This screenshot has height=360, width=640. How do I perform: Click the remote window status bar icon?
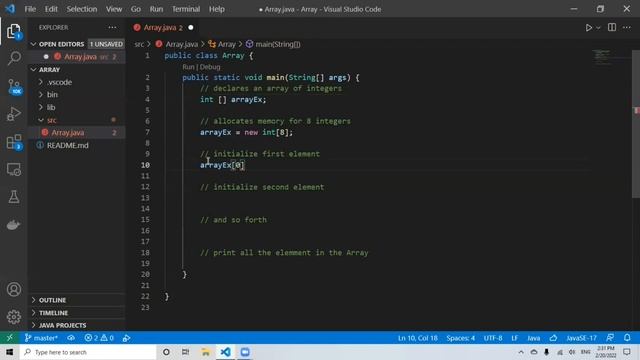click(10, 338)
